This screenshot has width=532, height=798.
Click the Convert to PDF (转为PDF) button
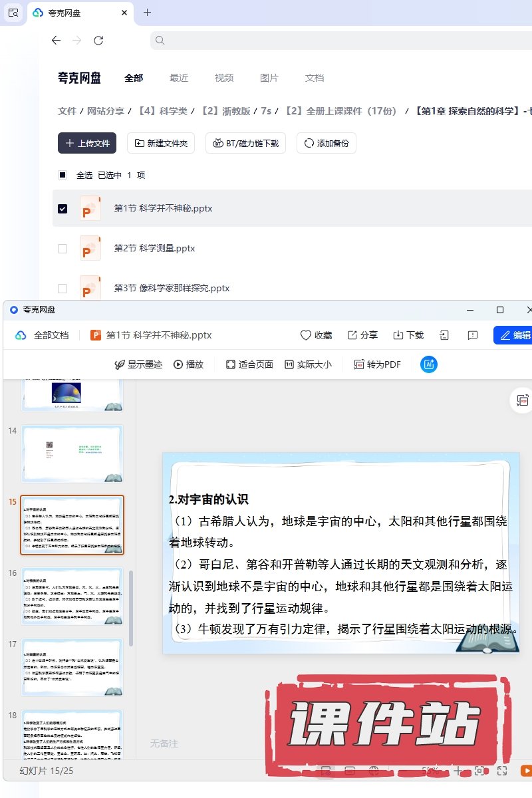377,364
